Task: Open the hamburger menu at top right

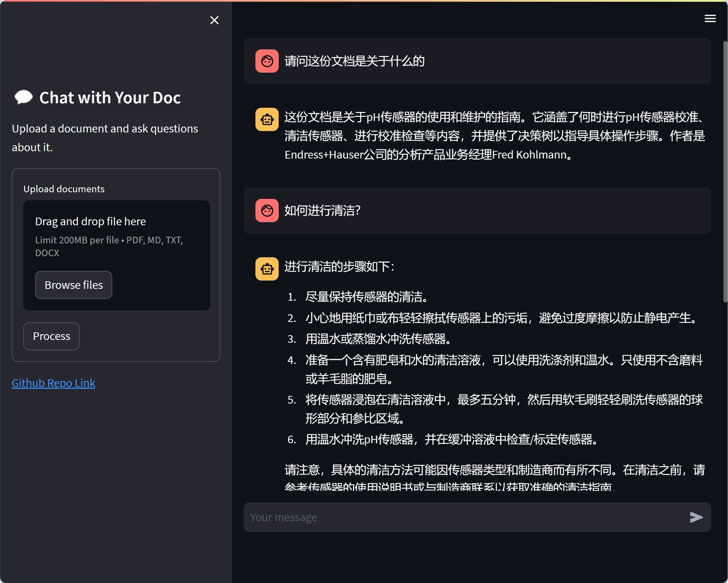Action: [710, 18]
